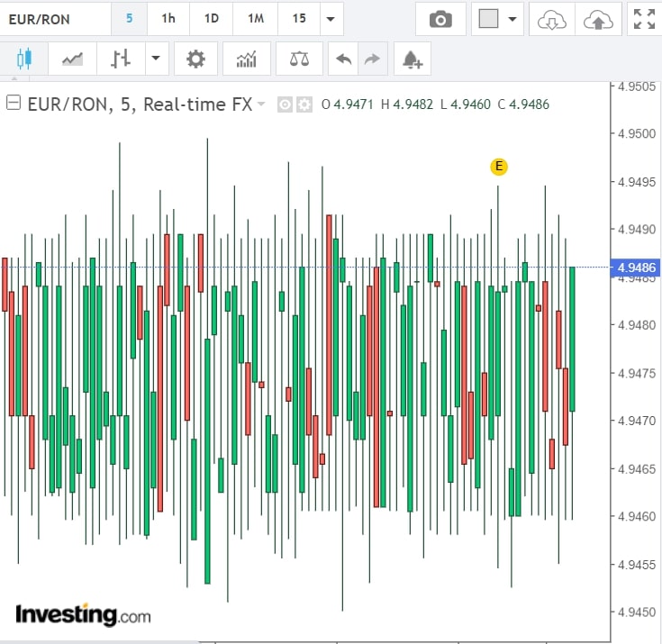Toggle visibility of EUR/RON series
The width and height of the screenshot is (662, 644).
point(285,104)
